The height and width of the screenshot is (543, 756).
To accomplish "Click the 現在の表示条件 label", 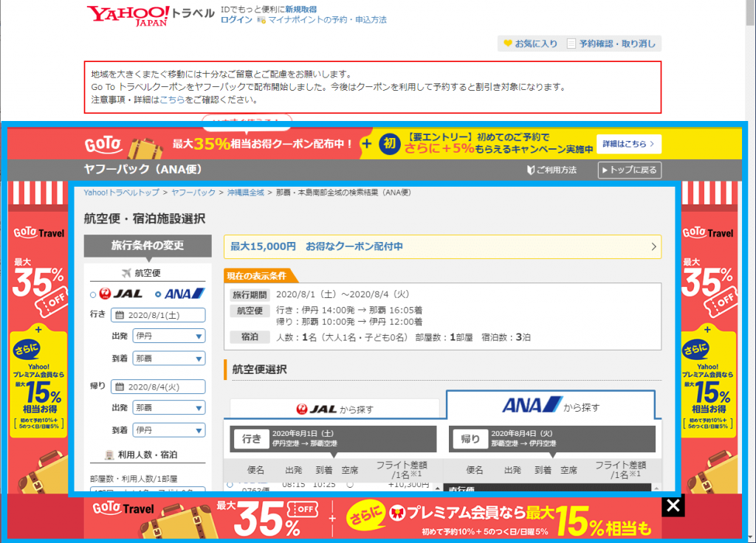I will 257,276.
